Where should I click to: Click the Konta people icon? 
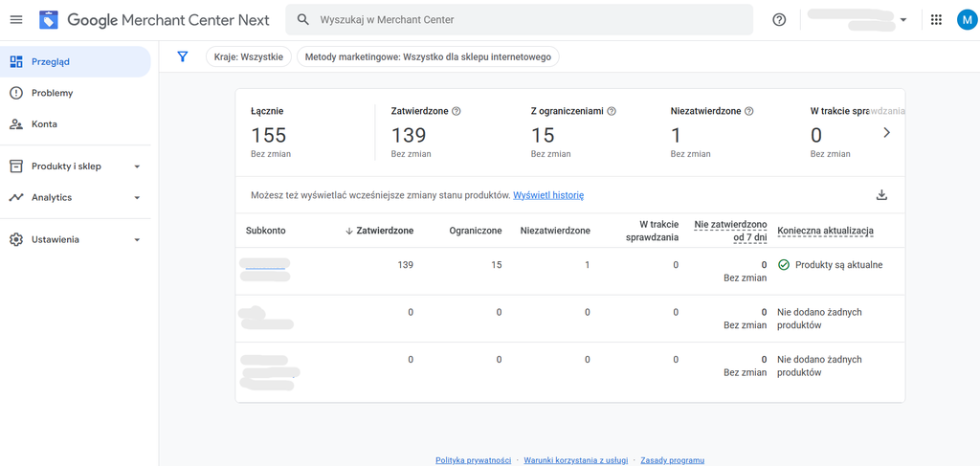[16, 124]
